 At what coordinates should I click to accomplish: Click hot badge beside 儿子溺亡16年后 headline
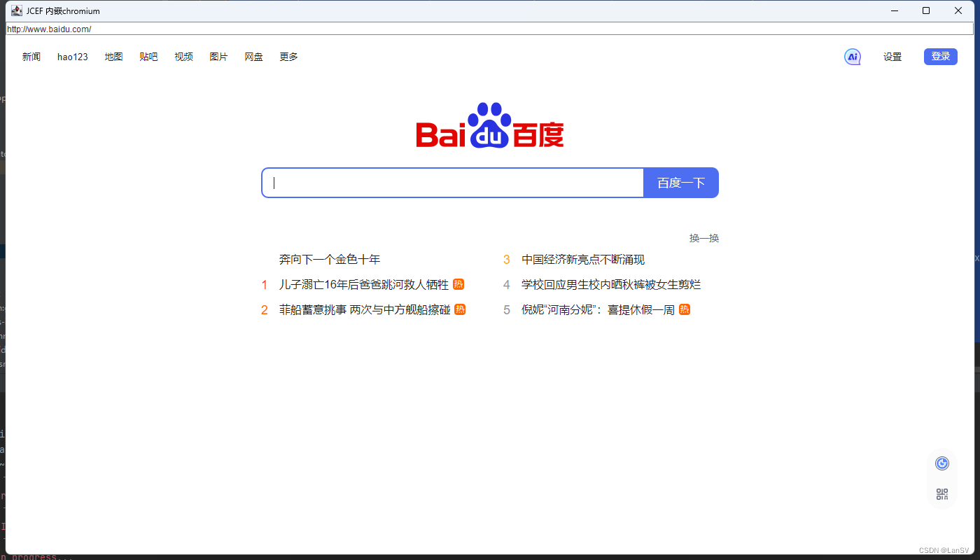click(x=458, y=284)
